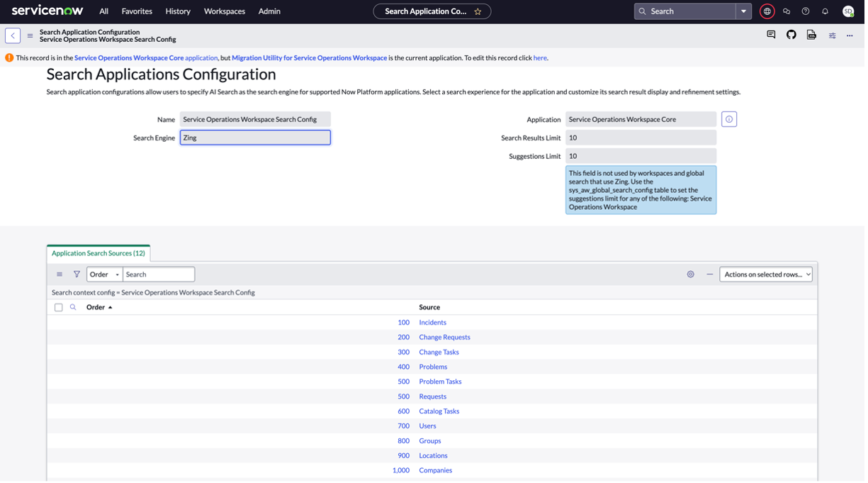The image size is (868, 483).
Task: Open the Groups source link
Action: coord(432,443)
